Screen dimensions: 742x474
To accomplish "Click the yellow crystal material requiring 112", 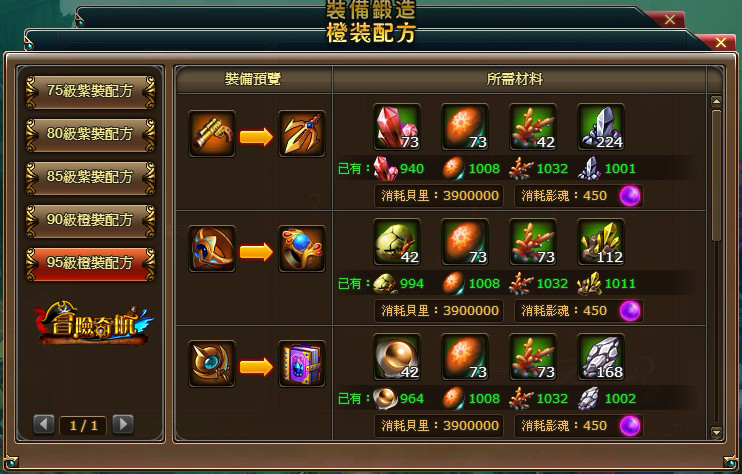I will tap(601, 242).
